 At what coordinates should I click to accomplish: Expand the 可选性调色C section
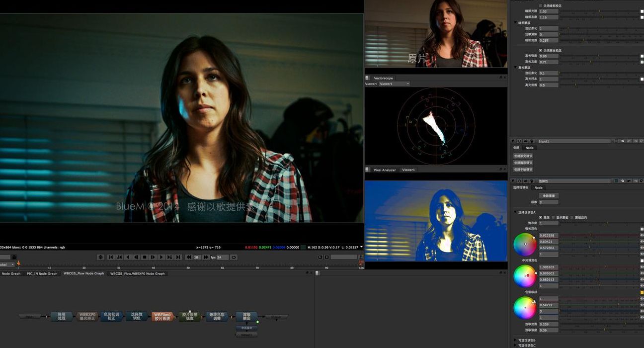[515, 346]
